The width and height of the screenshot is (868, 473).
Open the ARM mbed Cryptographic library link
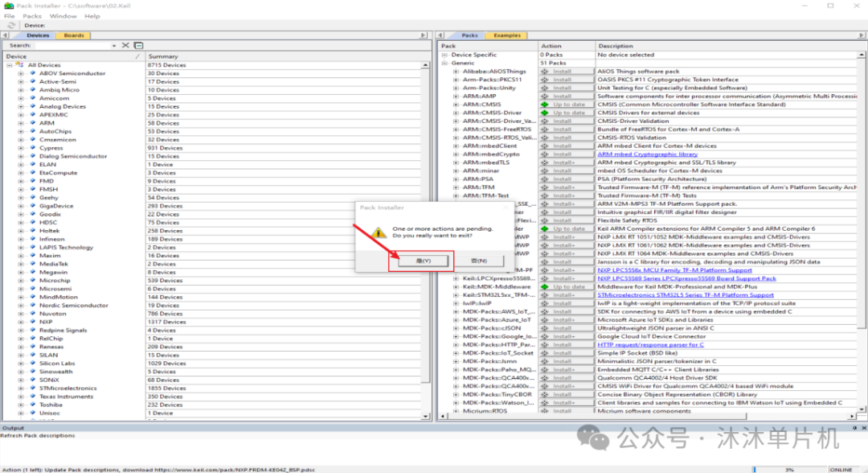point(647,154)
